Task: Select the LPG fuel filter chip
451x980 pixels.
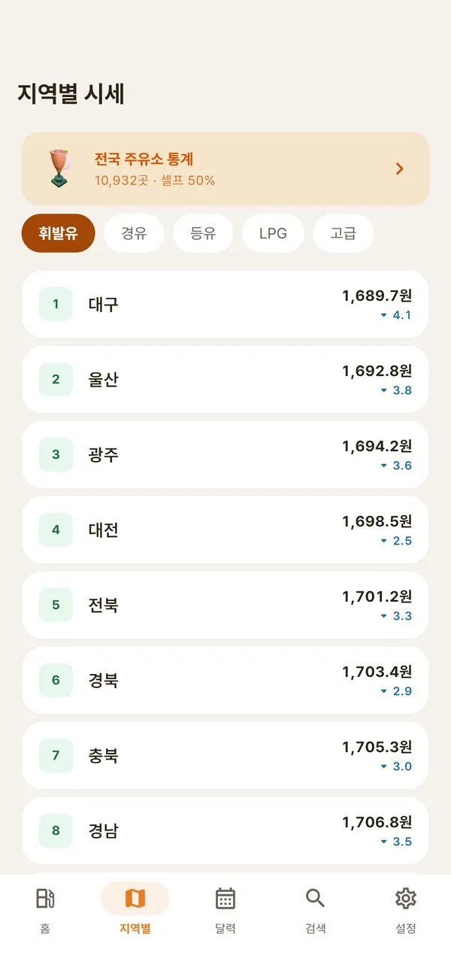Action: click(273, 233)
